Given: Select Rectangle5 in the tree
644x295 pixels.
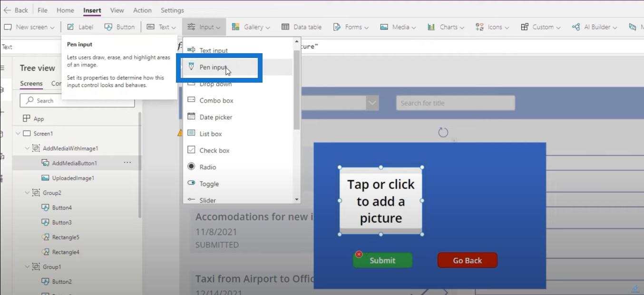Looking at the screenshot, I should [66, 237].
